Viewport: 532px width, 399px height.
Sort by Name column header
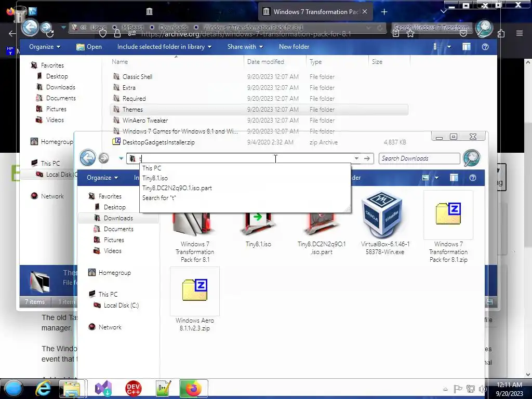pos(120,61)
